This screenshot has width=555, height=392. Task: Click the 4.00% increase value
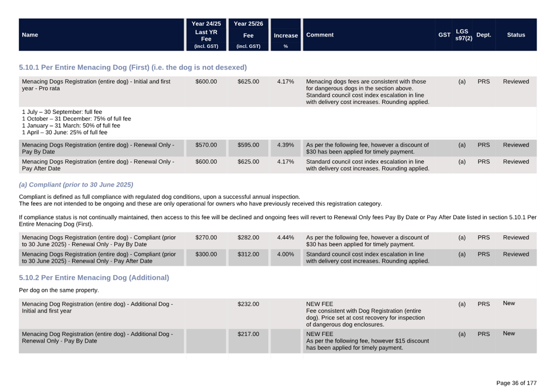point(285,255)
